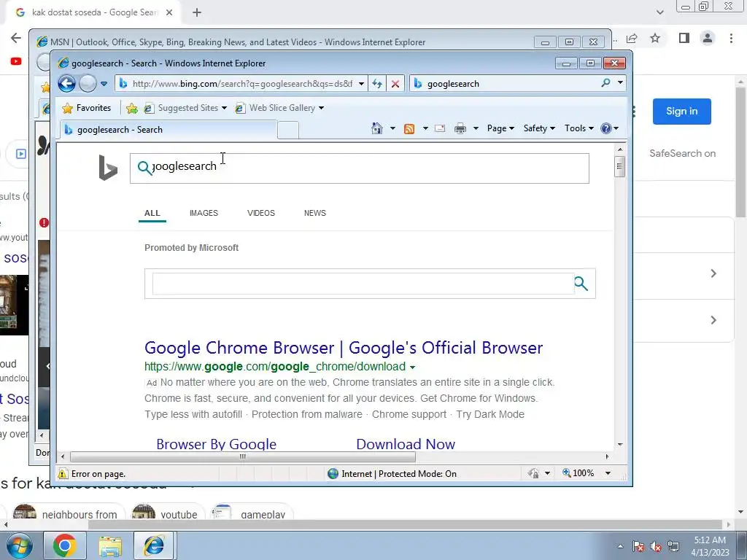Click Chrome's back arrow button
This screenshot has width=747, height=560.
coord(16,38)
